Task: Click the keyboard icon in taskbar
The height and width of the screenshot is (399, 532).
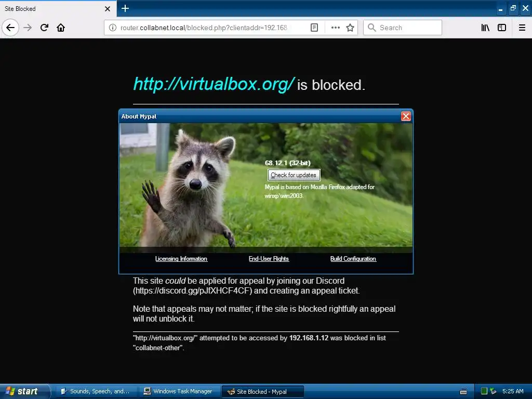Action: [463, 392]
